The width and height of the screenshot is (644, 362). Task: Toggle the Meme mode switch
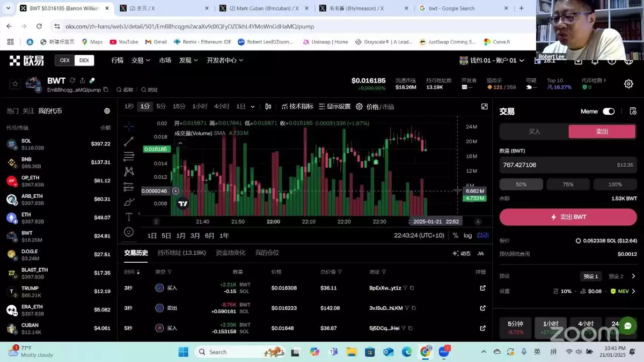609,112
